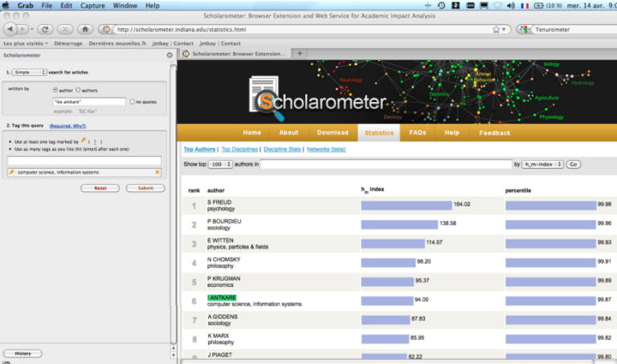
Task: Open the Top Authors link
Action: (x=199, y=149)
